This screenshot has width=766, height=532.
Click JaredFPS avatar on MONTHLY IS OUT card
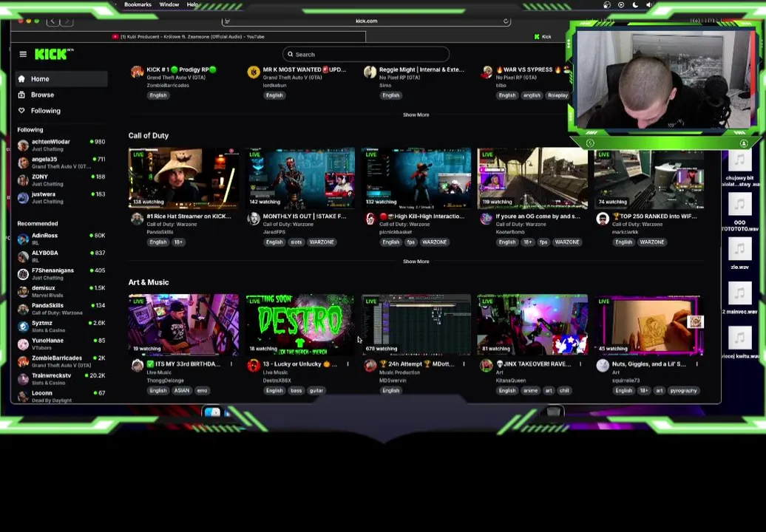click(x=254, y=219)
